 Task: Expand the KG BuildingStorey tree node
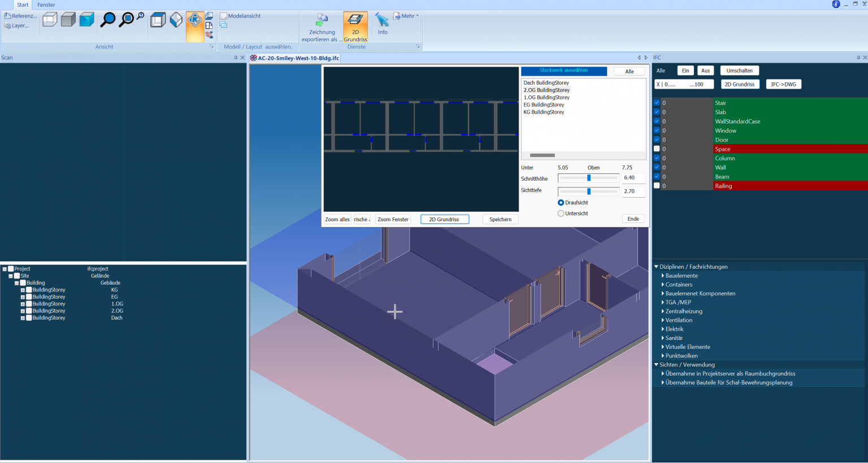(23, 290)
